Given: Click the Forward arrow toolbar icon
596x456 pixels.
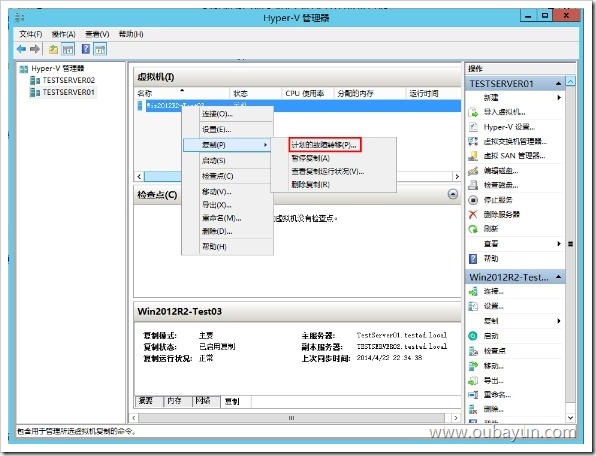Looking at the screenshot, I should 35,49.
